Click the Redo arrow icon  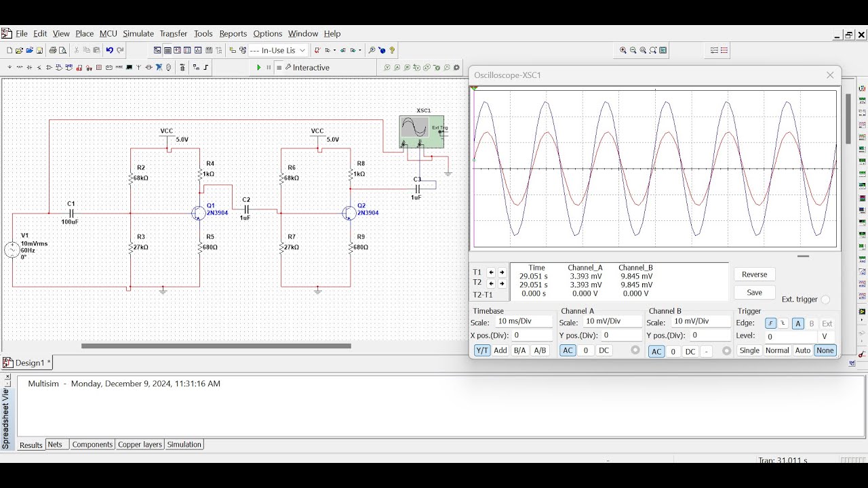click(120, 50)
